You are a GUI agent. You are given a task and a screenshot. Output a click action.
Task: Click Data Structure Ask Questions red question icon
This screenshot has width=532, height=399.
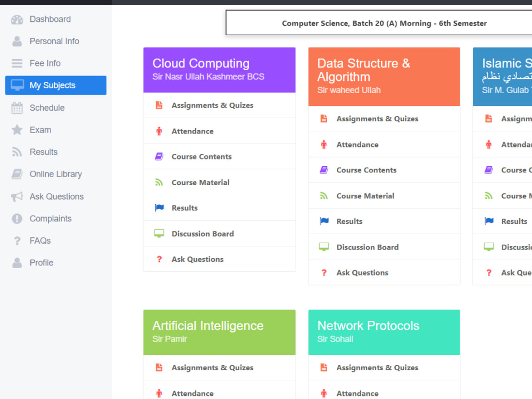(x=323, y=273)
